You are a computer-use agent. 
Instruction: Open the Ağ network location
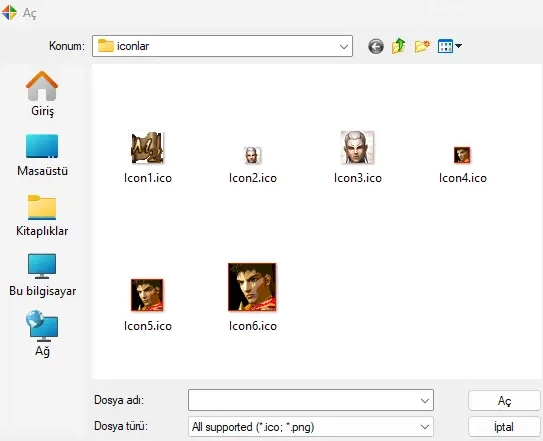42,333
